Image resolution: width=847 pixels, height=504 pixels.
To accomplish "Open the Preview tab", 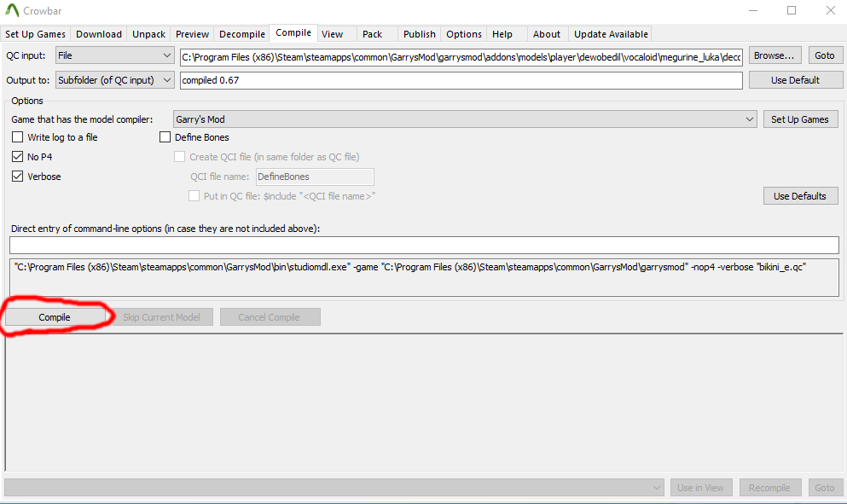I will coord(192,34).
